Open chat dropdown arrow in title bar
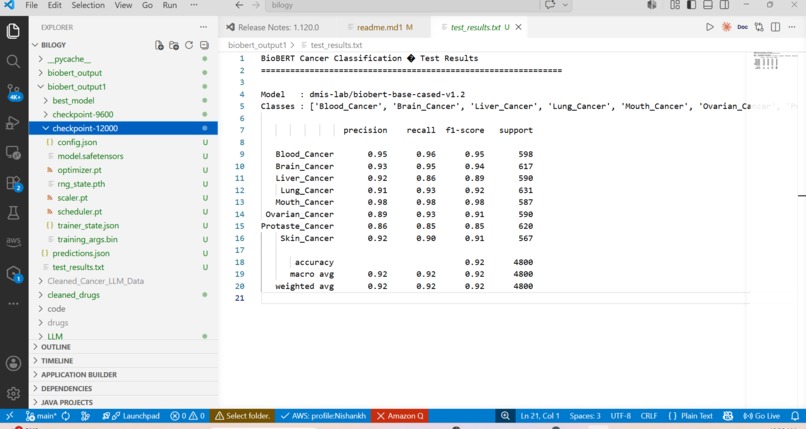 (x=565, y=5)
